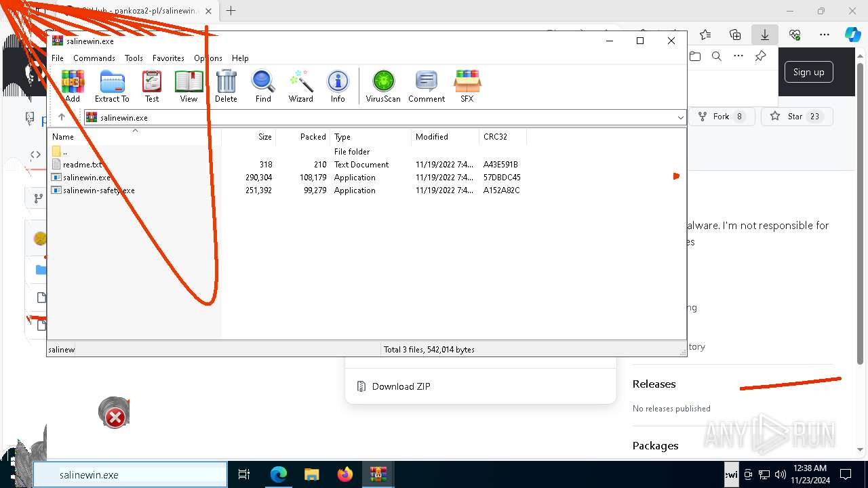Viewport: 868px width, 488px height.
Task: Open the notification center icon
Action: pyautogui.click(x=846, y=474)
